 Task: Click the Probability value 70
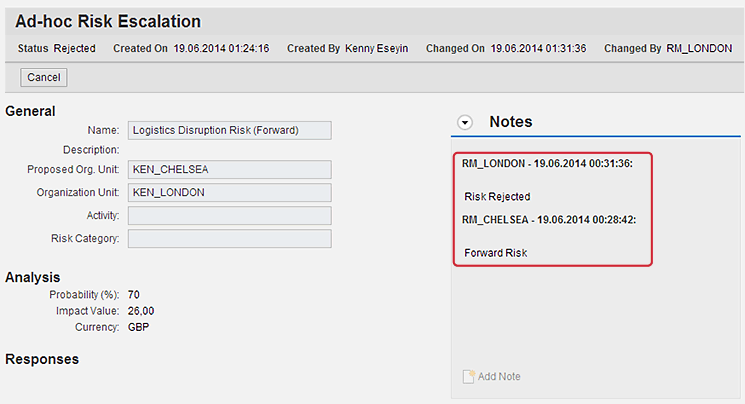click(134, 295)
